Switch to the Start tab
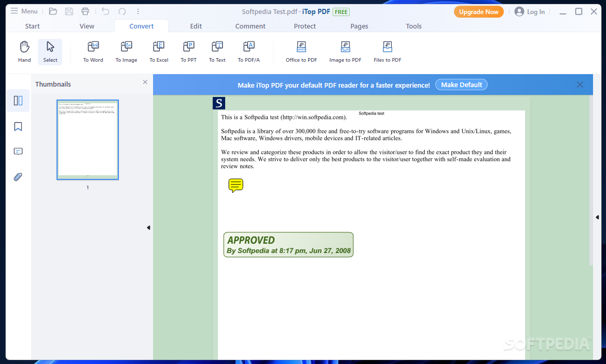Image resolution: width=606 pixels, height=364 pixels. pyautogui.click(x=33, y=26)
